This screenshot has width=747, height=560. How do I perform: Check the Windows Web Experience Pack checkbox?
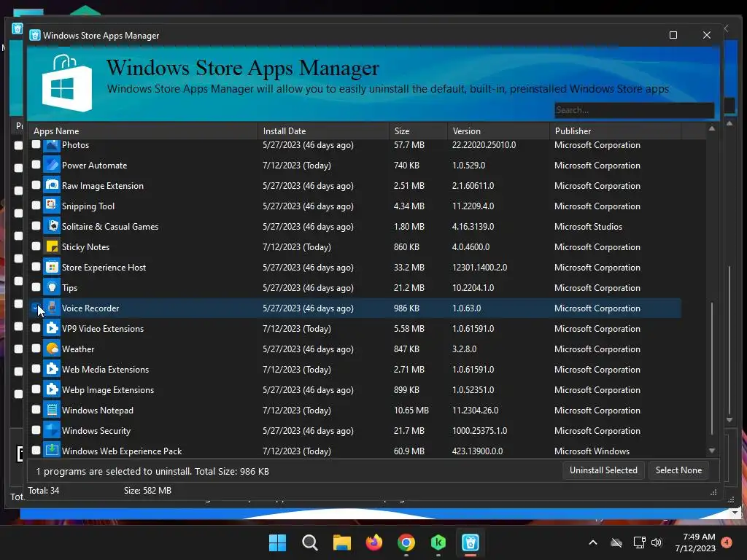36,450
